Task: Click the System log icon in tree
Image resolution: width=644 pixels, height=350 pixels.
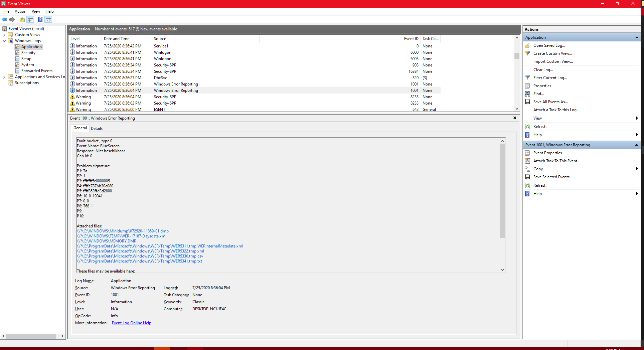Action: 17,65
